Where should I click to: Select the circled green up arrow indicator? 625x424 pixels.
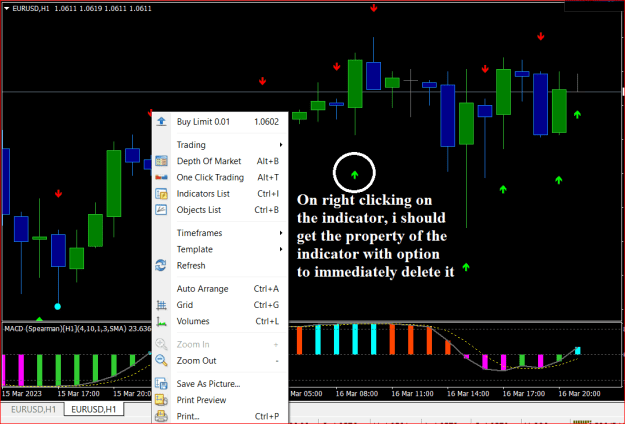354,175
